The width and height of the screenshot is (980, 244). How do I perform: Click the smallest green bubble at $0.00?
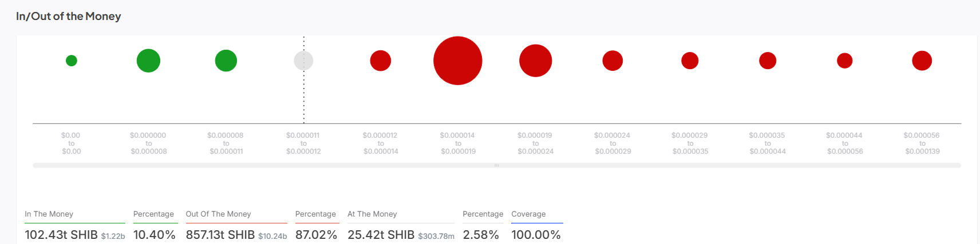[72, 61]
